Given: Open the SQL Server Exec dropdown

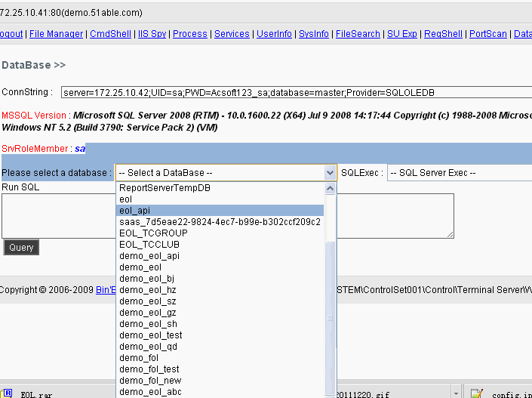Looking at the screenshot, I should (x=460, y=173).
